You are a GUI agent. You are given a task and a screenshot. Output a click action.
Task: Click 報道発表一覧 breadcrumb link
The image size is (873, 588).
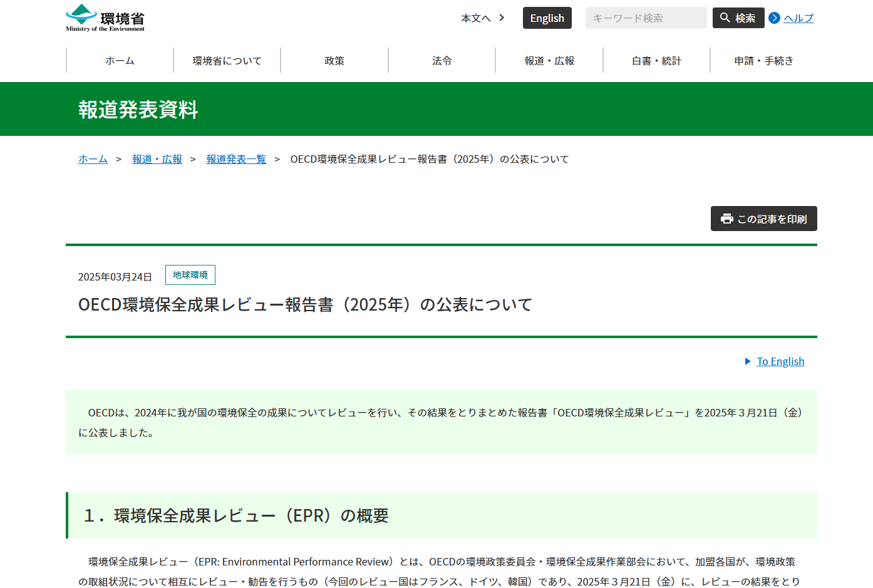point(236,159)
